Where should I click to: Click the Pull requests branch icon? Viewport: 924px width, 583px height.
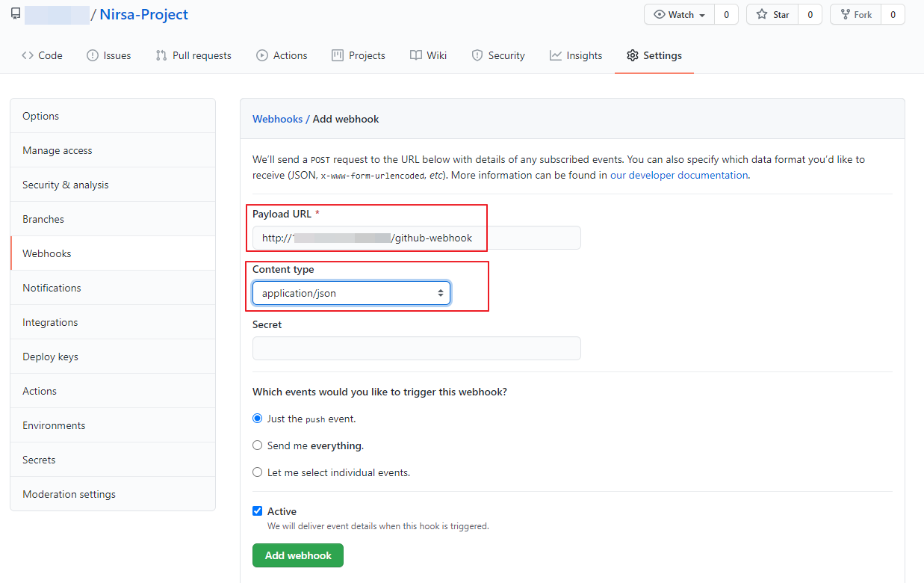(161, 55)
